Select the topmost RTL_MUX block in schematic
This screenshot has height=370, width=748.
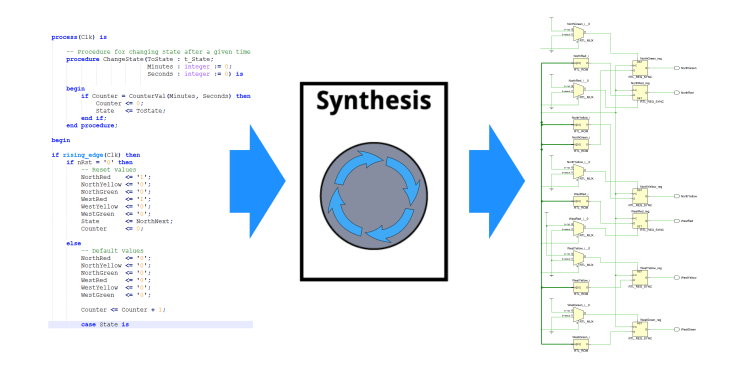click(x=579, y=33)
